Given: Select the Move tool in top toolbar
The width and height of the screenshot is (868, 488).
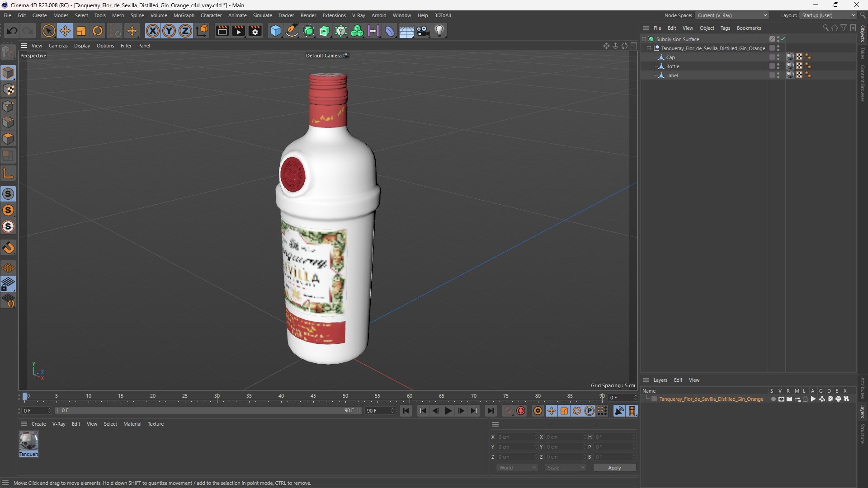Looking at the screenshot, I should point(65,31).
